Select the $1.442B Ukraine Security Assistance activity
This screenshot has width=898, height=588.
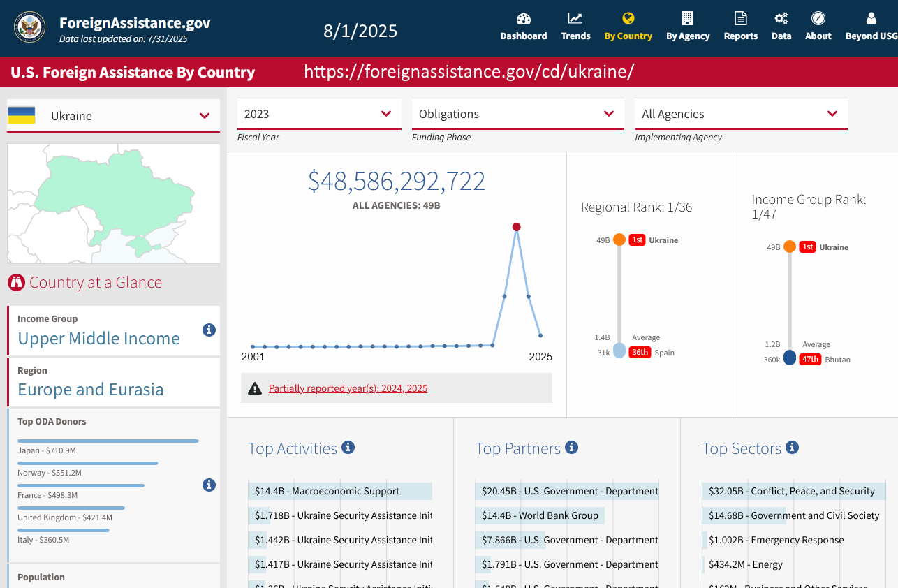coord(340,540)
